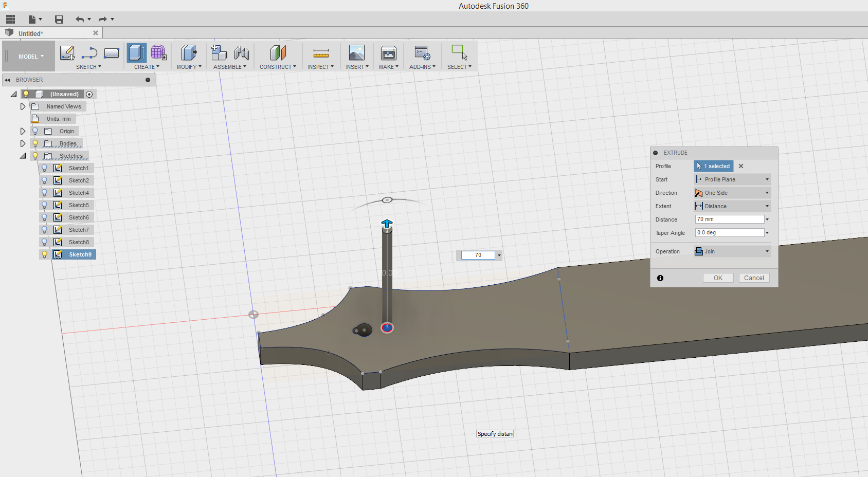Click the Measure inspect icon
Image resolution: width=868 pixels, height=477 pixels.
321,53
